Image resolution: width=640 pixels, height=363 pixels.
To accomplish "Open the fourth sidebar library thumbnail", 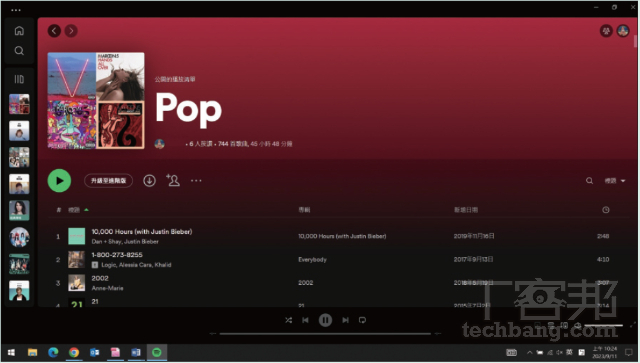I will [x=19, y=184].
